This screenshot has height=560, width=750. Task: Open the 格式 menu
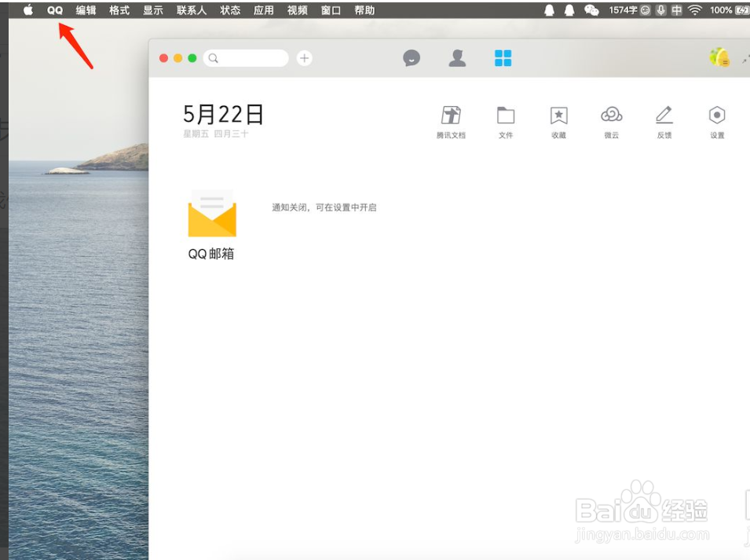[119, 10]
